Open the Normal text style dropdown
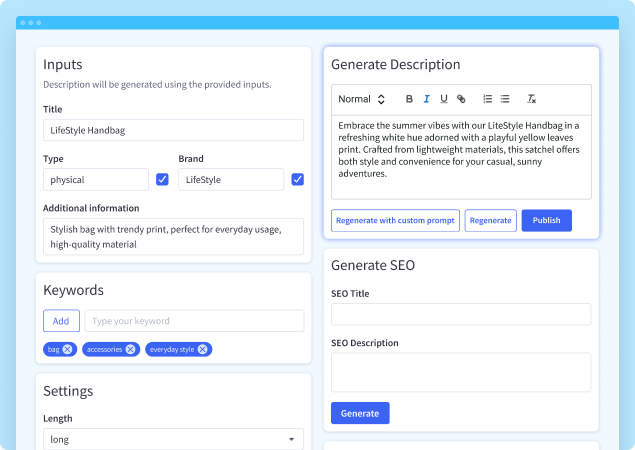 click(x=361, y=99)
